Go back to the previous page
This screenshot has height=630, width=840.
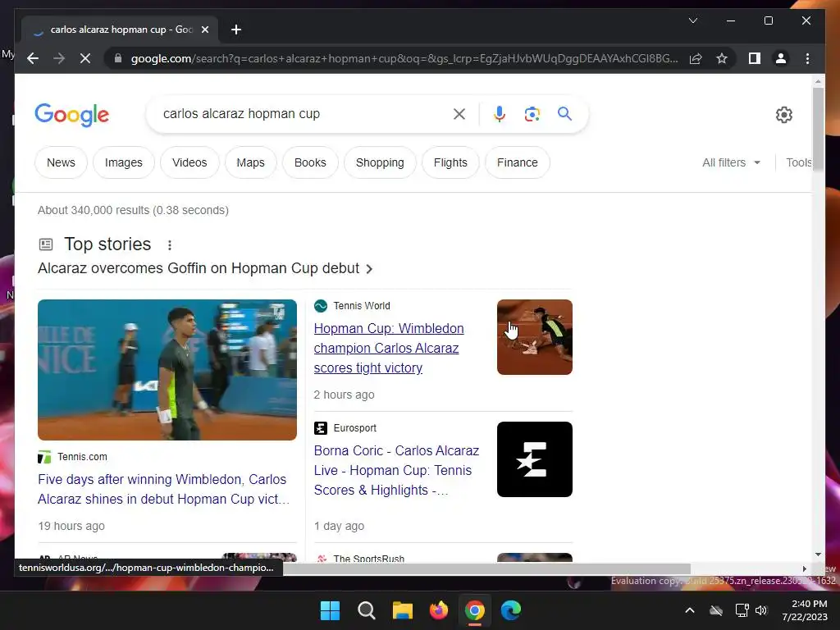click(x=33, y=58)
